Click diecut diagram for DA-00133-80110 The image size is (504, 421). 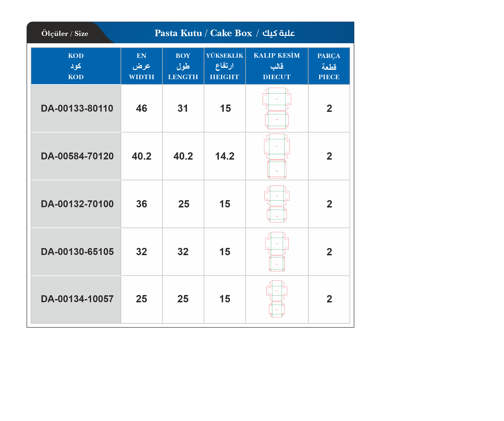[x=277, y=108]
